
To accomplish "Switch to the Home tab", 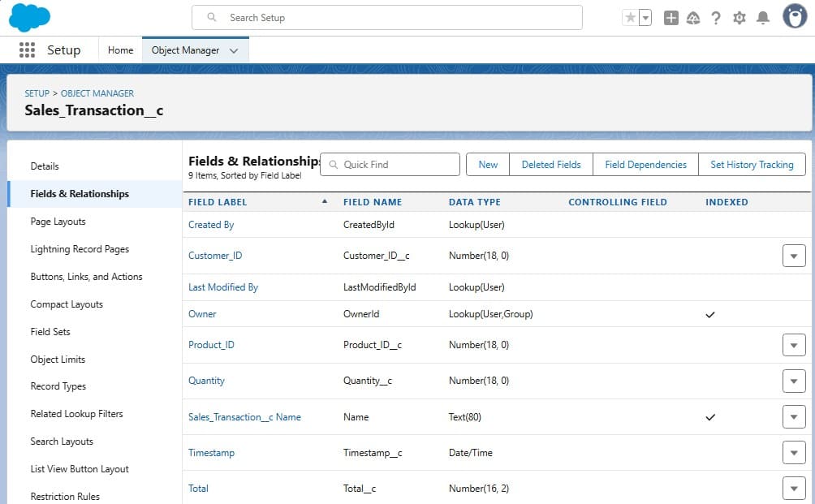I will pos(121,50).
